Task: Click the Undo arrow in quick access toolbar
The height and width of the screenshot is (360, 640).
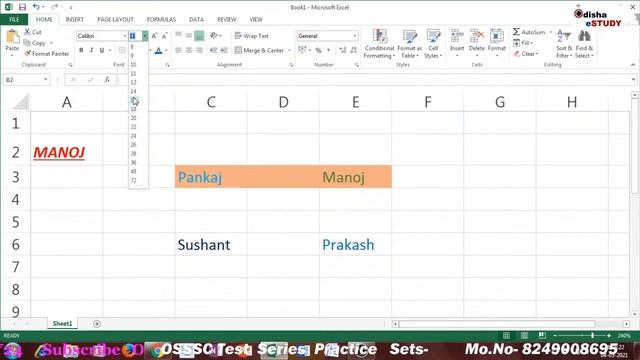Action: pos(36,7)
